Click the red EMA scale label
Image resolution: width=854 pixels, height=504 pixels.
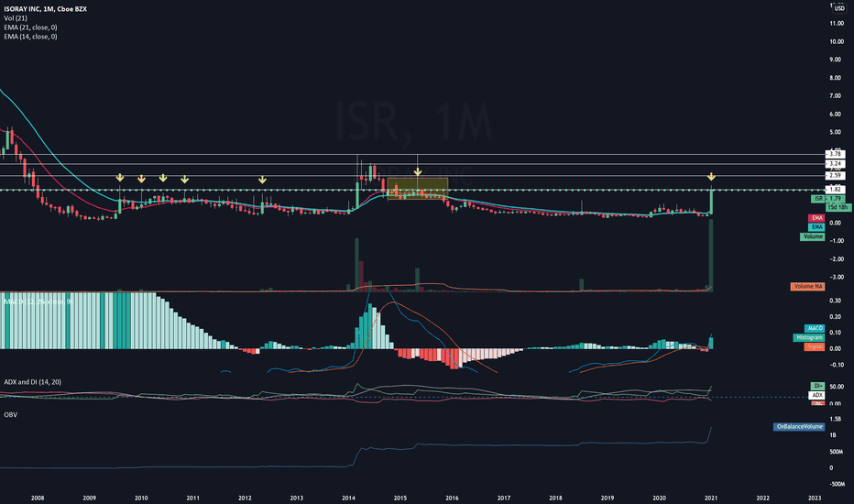click(x=817, y=218)
